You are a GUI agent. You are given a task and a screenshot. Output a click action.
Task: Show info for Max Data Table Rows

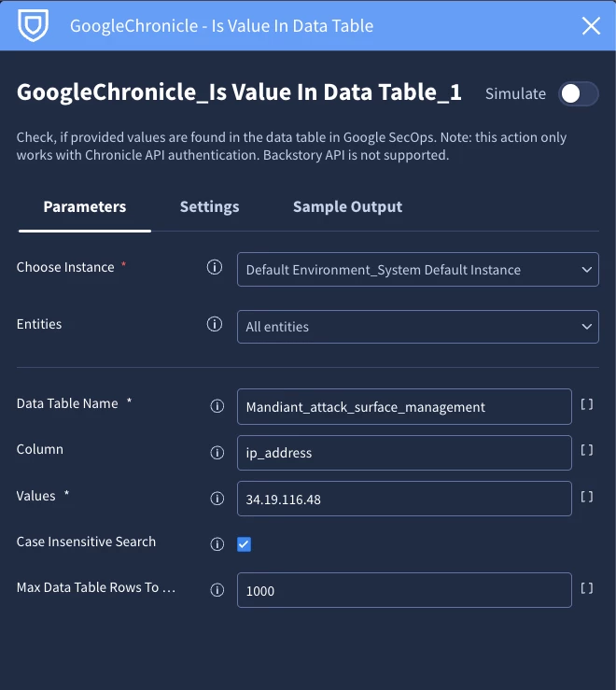217,590
